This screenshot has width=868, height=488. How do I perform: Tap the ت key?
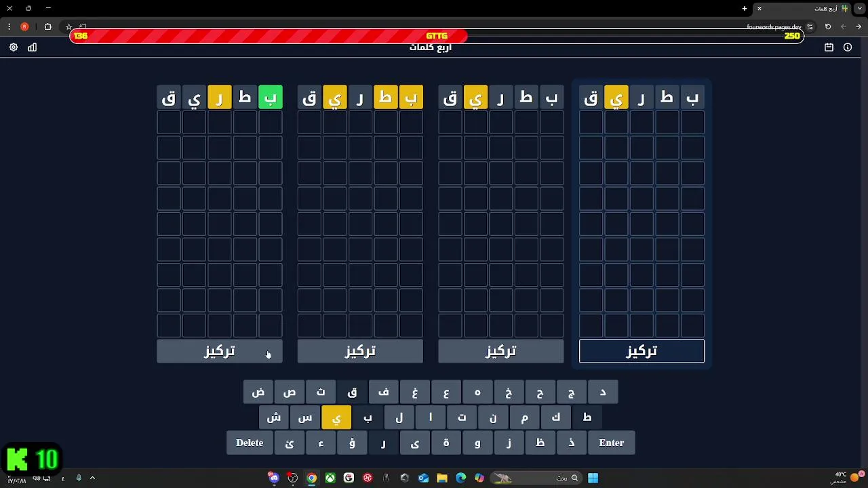(x=462, y=418)
